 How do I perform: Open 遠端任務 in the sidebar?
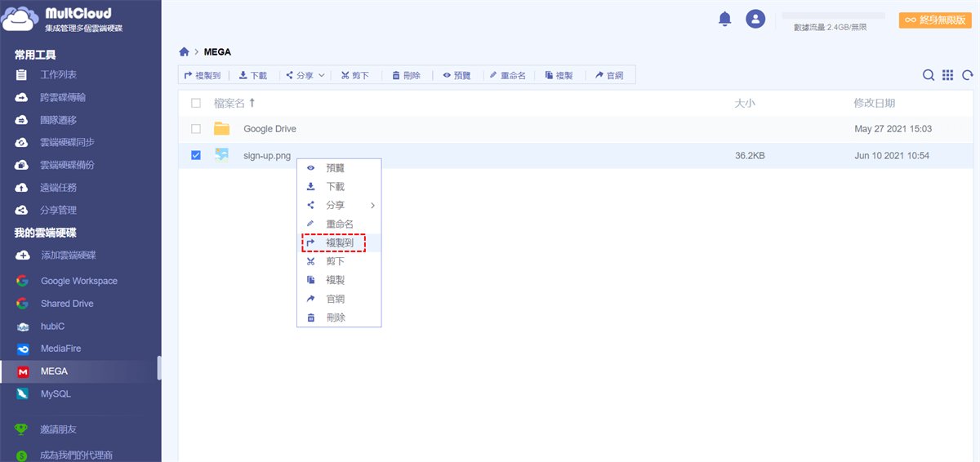58,188
